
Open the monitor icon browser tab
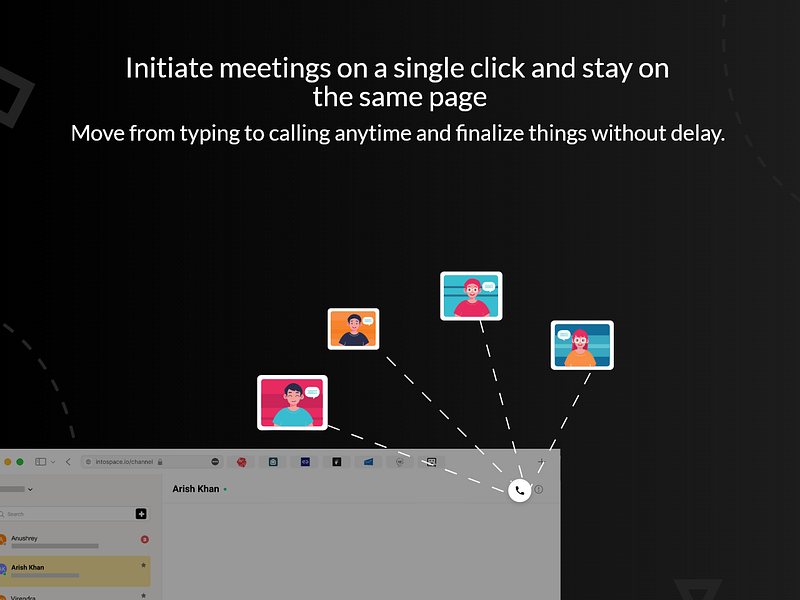tap(432, 462)
